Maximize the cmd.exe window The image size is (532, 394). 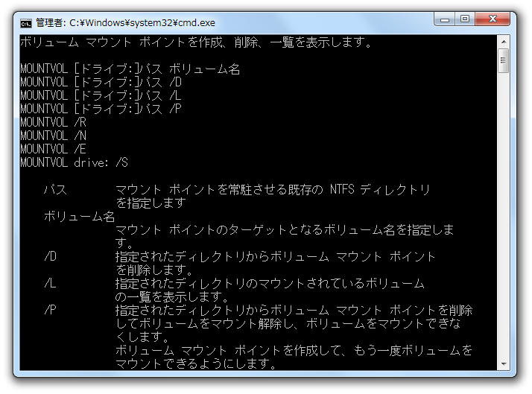pos(465,19)
